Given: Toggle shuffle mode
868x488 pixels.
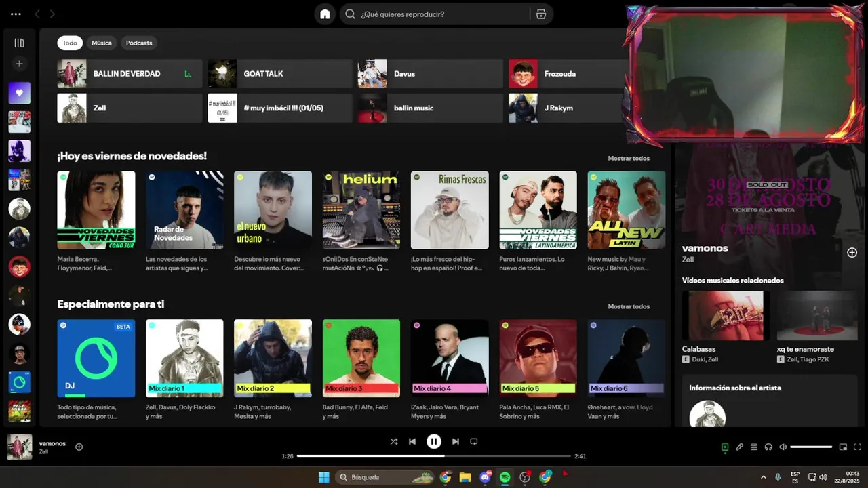Looking at the screenshot, I should [393, 441].
